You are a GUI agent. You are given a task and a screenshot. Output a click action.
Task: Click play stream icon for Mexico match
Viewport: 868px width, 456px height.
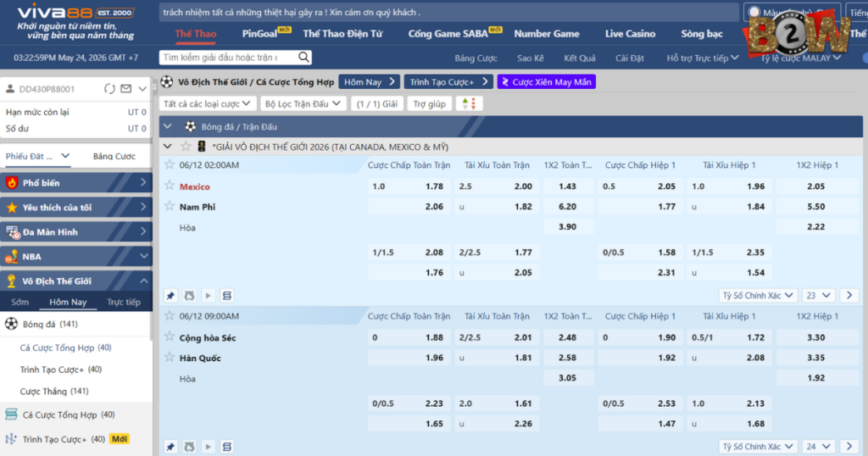[x=209, y=296]
